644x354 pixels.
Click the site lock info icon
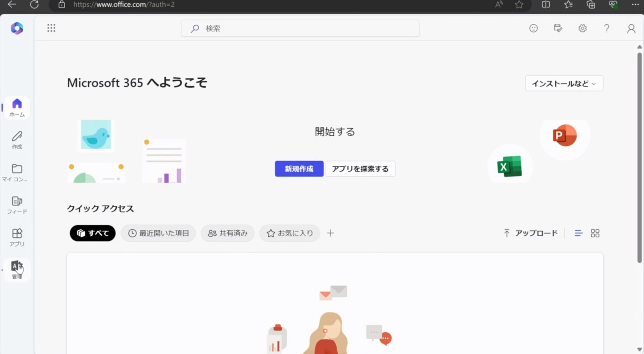point(62,4)
